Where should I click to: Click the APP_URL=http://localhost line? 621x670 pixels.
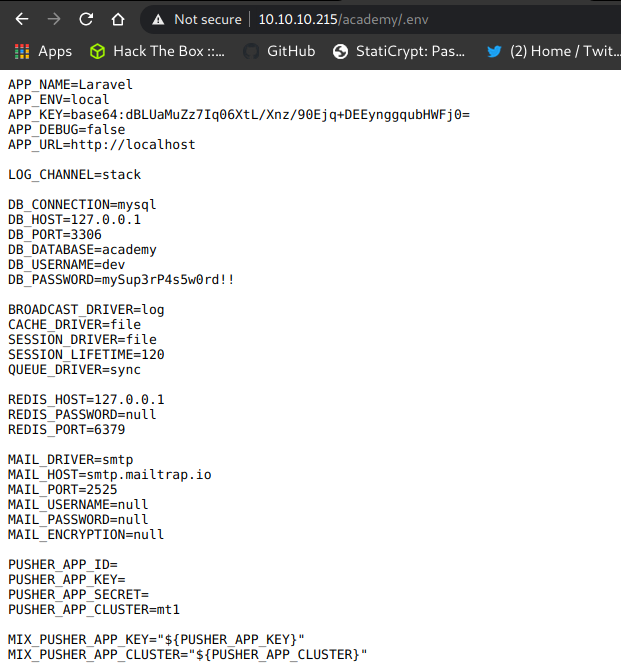[x=102, y=144]
